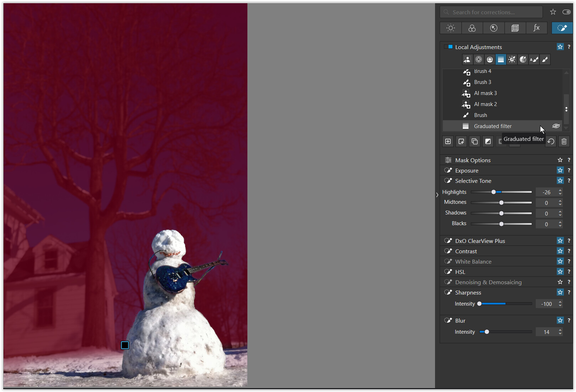The image size is (576, 392).
Task: Expand the Mask Options section
Action: (x=473, y=160)
